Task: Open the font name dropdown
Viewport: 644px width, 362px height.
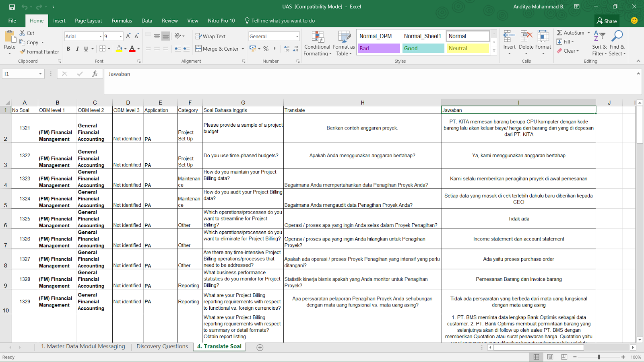Action: 101,37
